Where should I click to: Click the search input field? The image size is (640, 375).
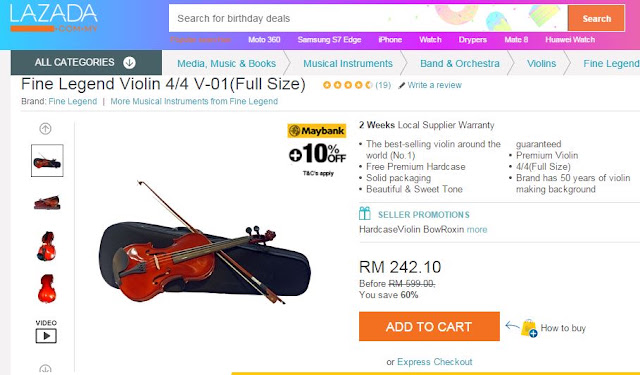pyautogui.click(x=368, y=18)
